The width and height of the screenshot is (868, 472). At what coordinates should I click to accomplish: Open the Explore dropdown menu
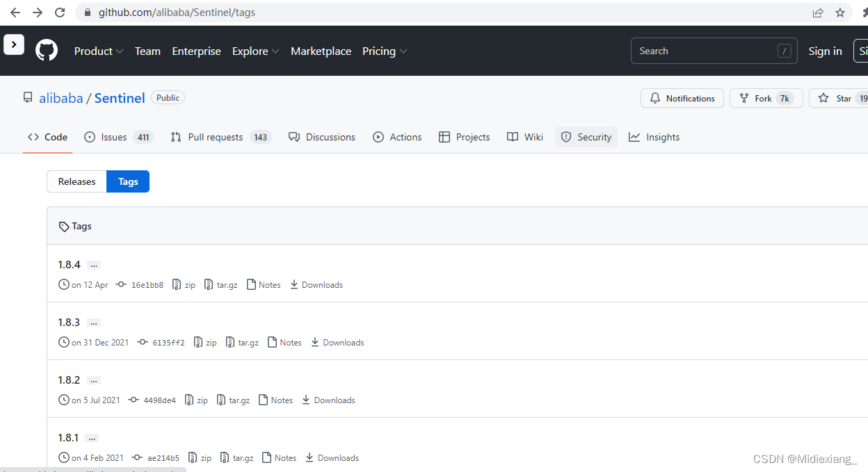click(256, 51)
